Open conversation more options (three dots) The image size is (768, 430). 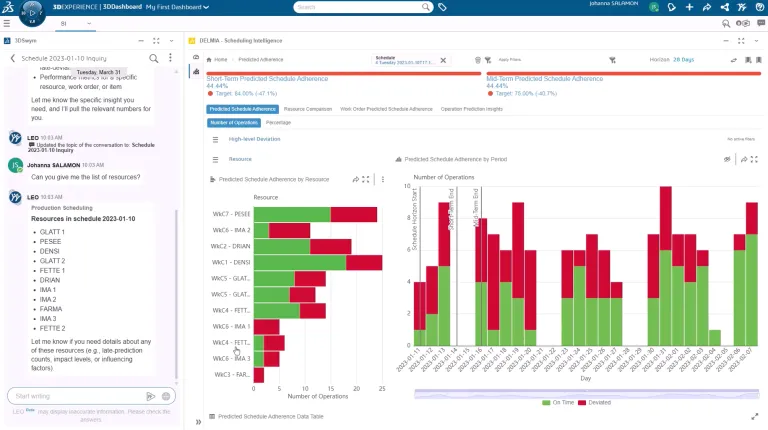170,58
